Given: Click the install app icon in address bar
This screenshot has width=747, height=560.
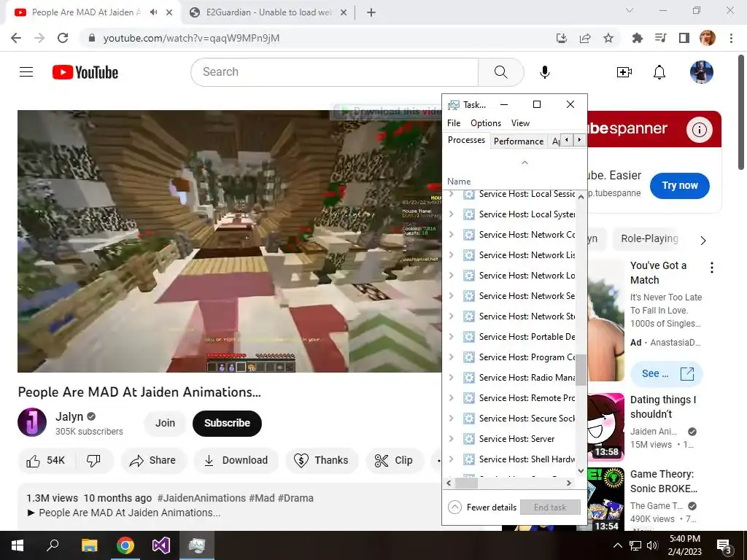Looking at the screenshot, I should [562, 38].
